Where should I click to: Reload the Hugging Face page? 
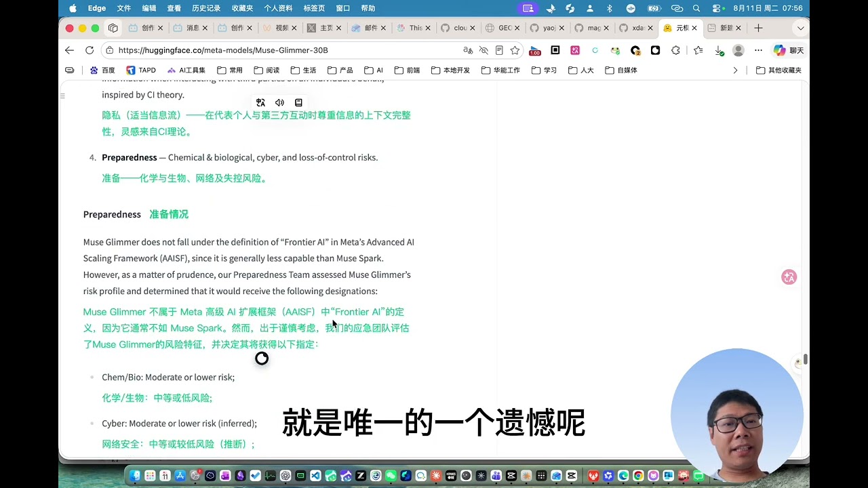90,50
